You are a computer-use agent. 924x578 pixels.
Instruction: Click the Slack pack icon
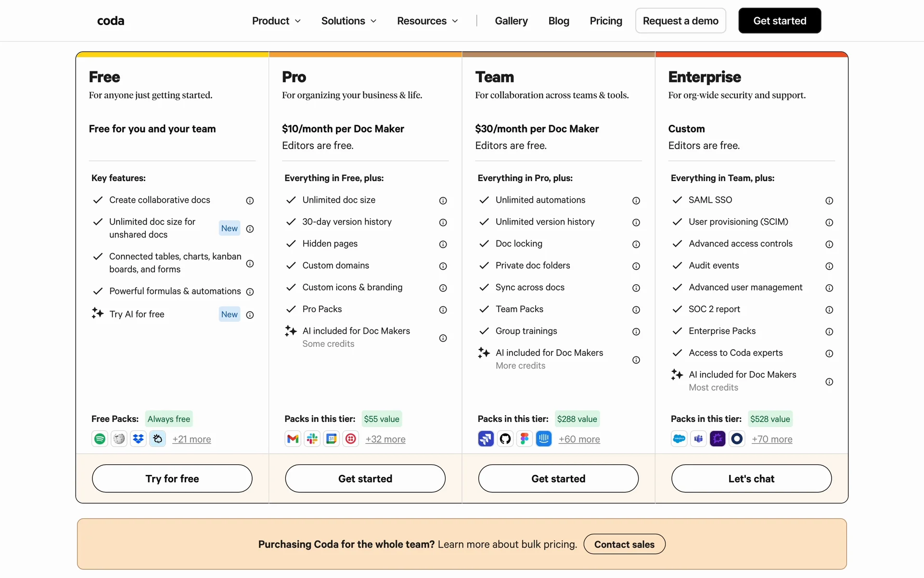(x=312, y=439)
